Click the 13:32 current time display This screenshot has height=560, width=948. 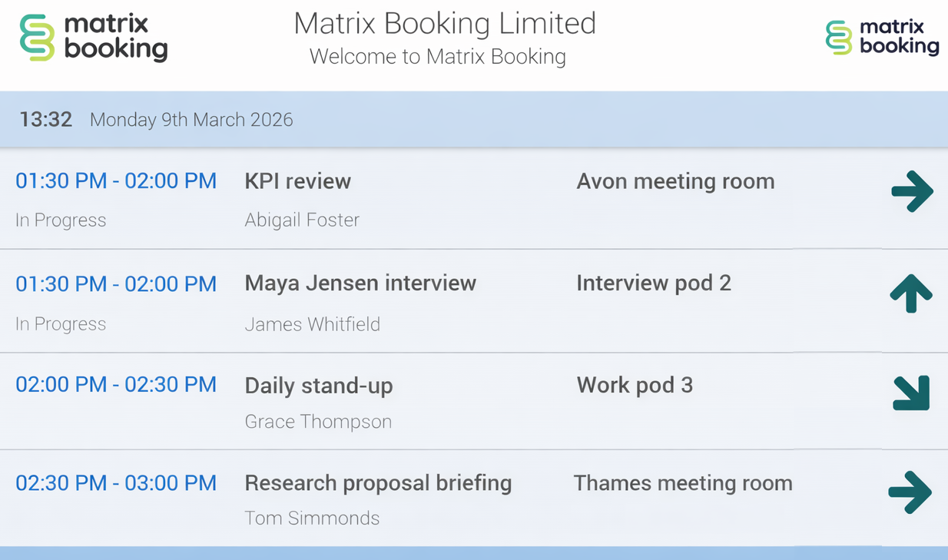[46, 120]
